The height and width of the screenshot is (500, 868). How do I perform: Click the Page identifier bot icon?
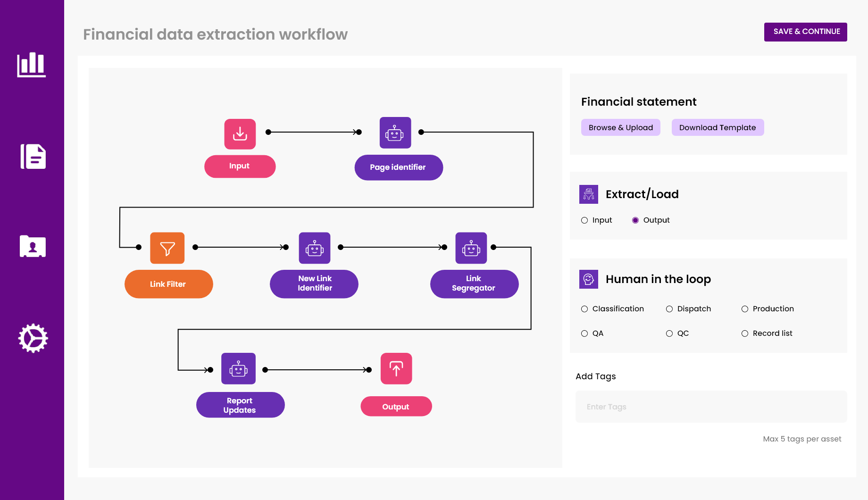point(395,133)
